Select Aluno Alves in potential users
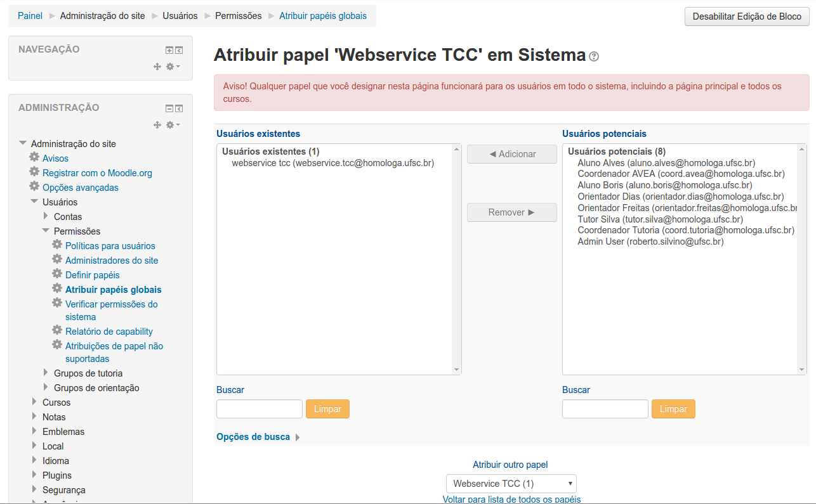Image resolution: width=816 pixels, height=504 pixels. pyautogui.click(x=666, y=163)
